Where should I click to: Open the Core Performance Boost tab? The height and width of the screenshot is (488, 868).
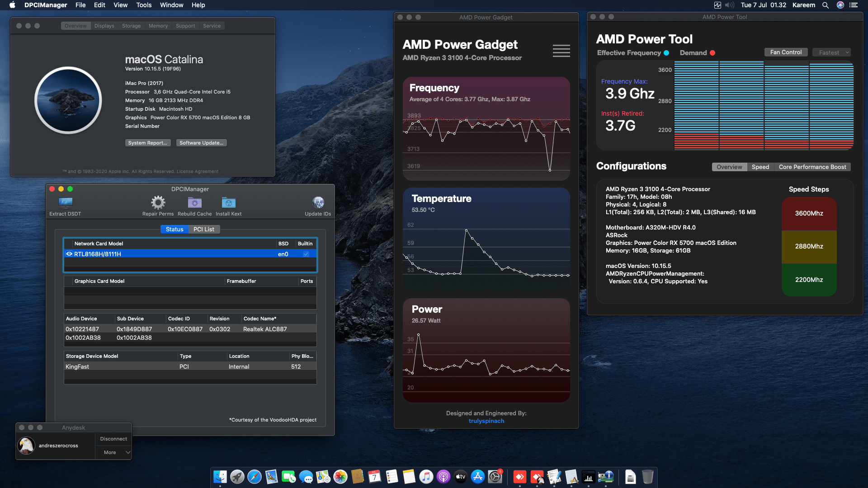[x=812, y=167]
